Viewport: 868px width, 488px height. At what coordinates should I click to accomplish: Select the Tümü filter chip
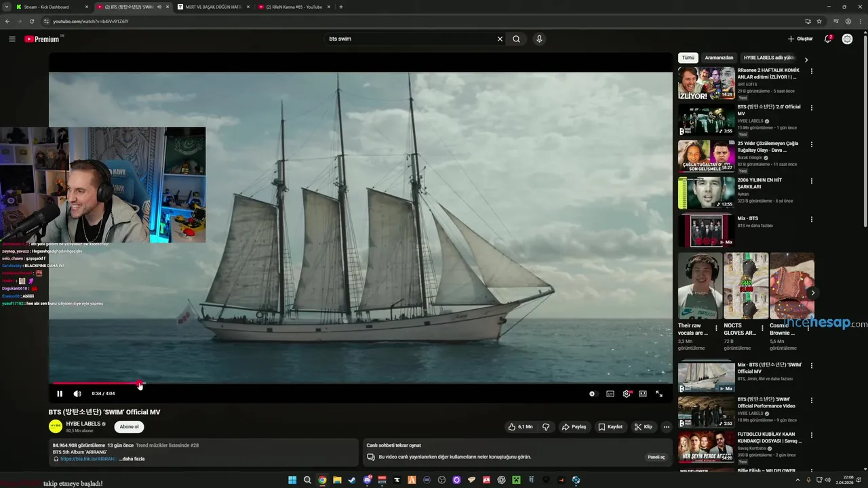[x=688, y=58]
